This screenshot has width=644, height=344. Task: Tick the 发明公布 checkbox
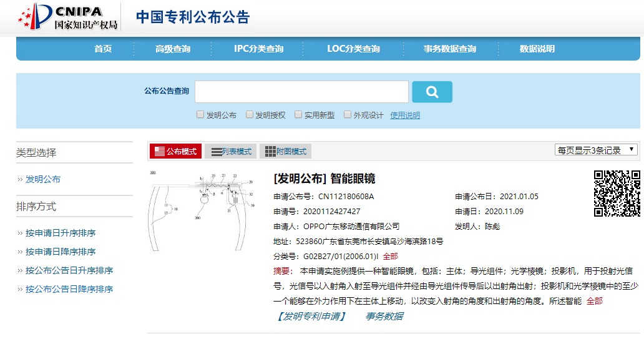(200, 115)
